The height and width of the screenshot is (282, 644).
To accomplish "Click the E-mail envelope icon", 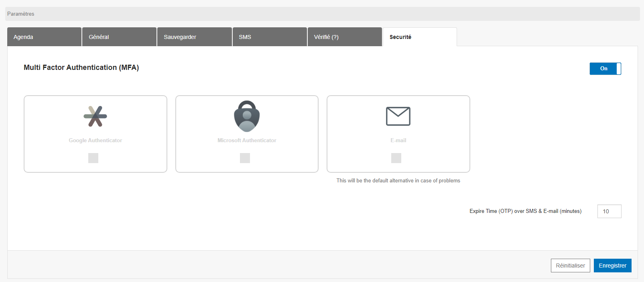I will [x=398, y=116].
